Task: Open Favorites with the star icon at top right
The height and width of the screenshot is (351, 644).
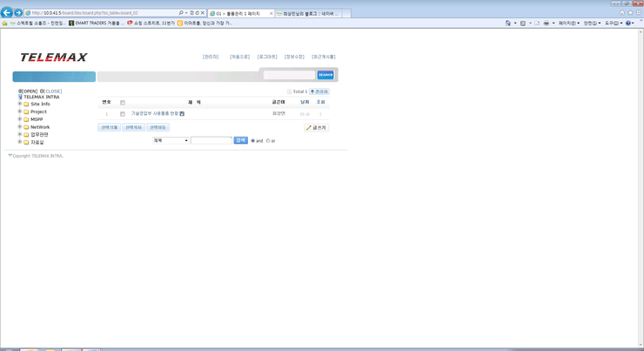Action: click(x=630, y=13)
